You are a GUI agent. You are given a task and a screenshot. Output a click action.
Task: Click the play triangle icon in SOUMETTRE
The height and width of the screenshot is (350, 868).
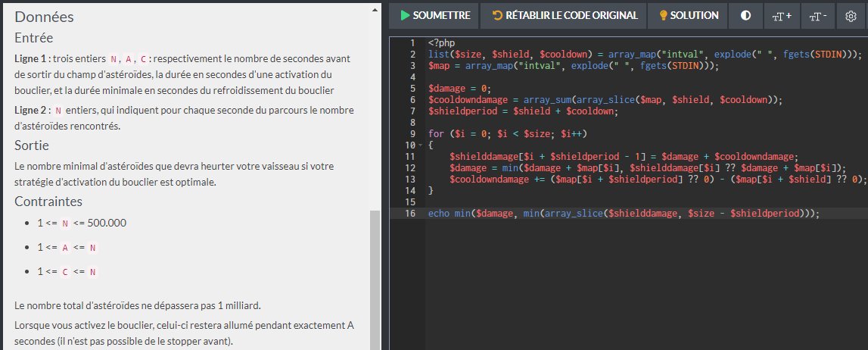pos(405,15)
